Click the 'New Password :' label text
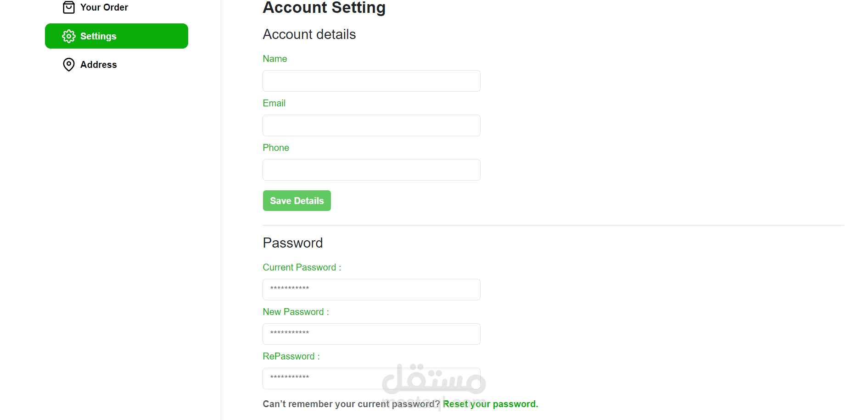Screen dimensions: 868x420 click(296, 312)
